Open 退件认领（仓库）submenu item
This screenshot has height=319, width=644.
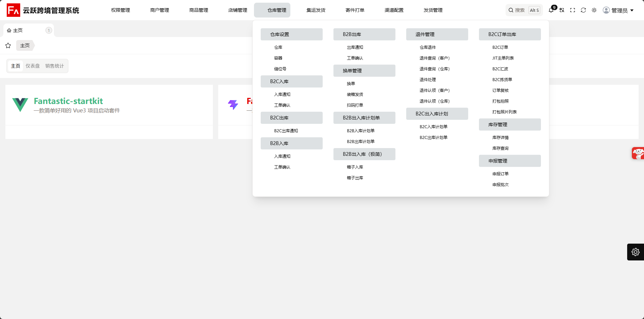[434, 101]
